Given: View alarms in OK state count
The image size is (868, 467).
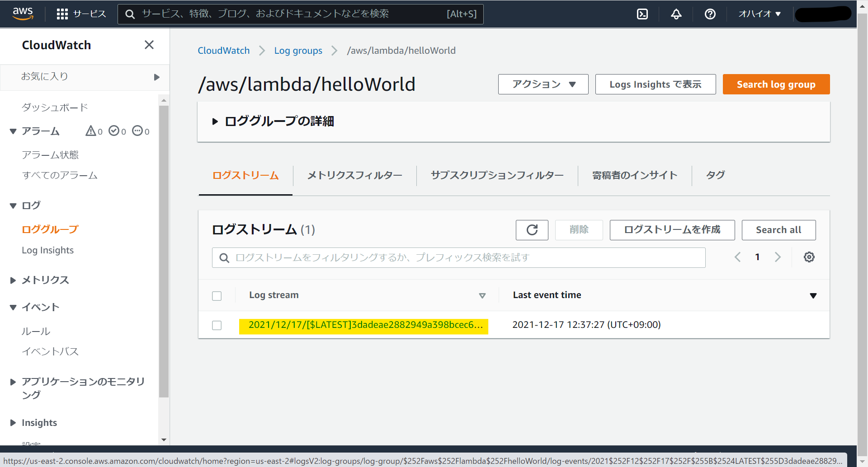Looking at the screenshot, I should click(x=118, y=131).
